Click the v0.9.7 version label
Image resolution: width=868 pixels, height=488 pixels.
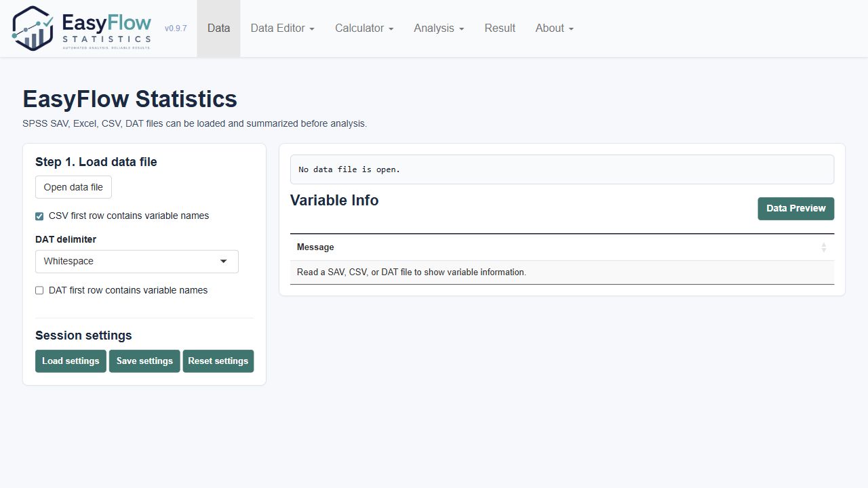[176, 28]
